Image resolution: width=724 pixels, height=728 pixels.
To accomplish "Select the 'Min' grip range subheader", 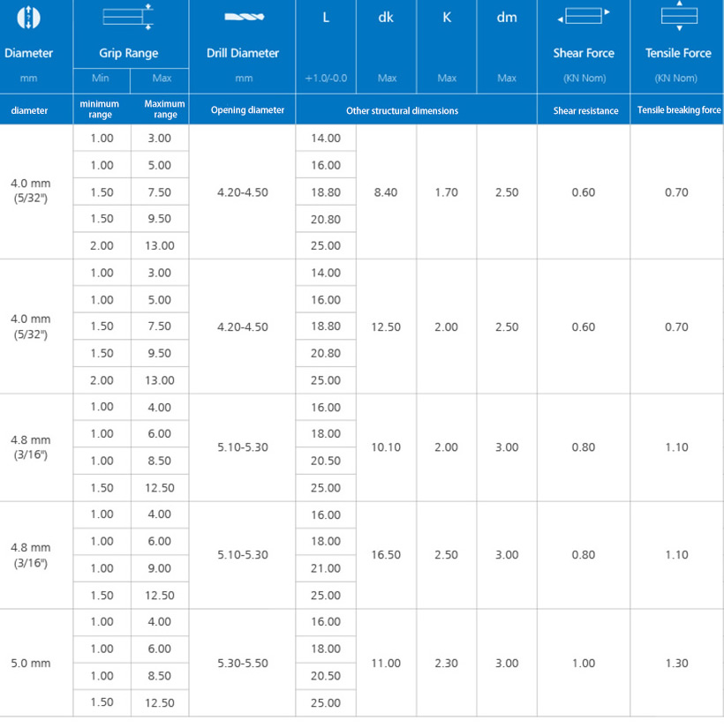I will 101,79.
